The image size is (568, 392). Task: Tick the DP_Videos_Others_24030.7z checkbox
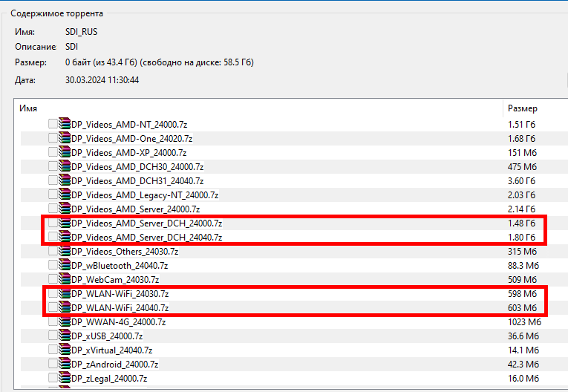(53, 251)
